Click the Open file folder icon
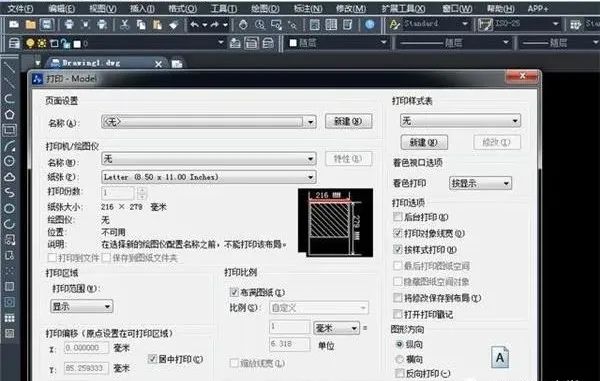Screen dimensions: 600x381 (x=30, y=25)
